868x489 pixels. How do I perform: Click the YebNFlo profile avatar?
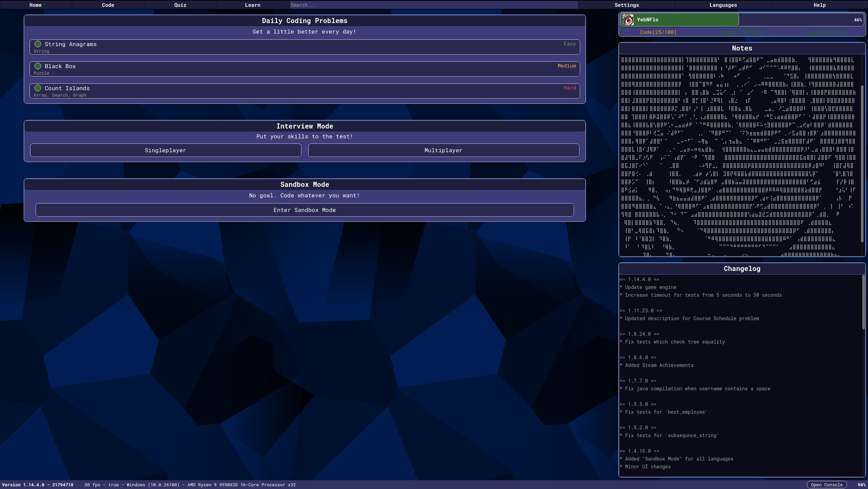point(628,20)
